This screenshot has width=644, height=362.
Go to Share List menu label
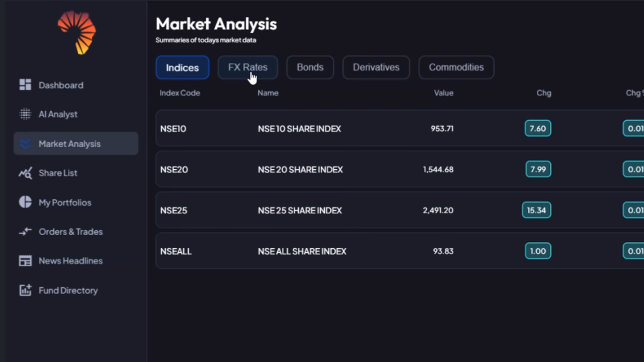[x=58, y=173]
